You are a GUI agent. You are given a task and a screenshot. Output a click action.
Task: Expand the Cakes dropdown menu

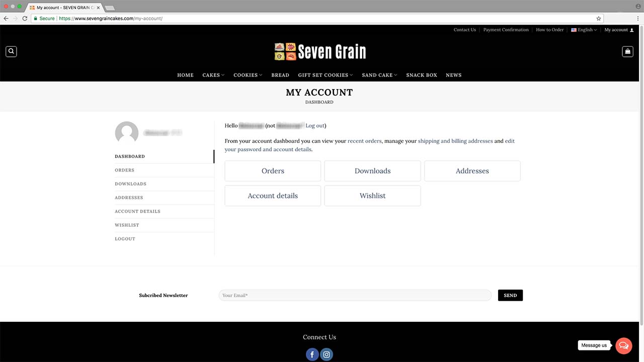click(213, 75)
